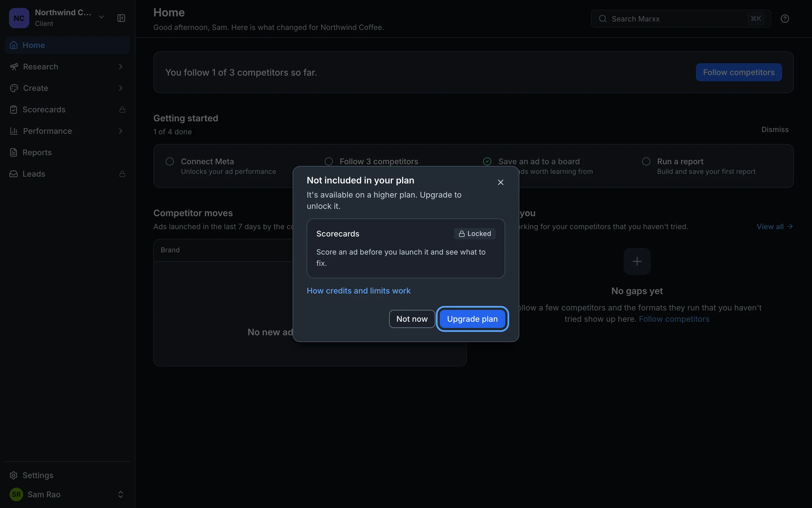
Task: Click the Follow competitors blue button
Action: (739, 72)
